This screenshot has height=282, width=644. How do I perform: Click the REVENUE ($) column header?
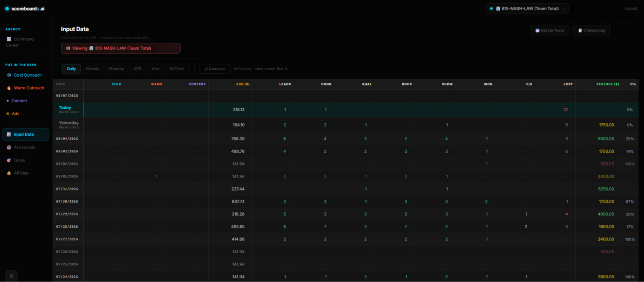[608, 84]
